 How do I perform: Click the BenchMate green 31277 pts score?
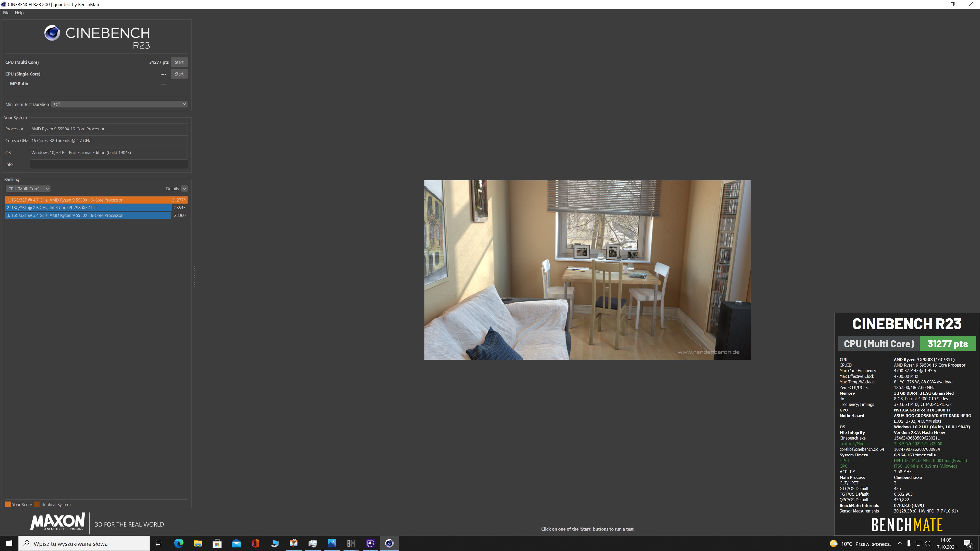[x=948, y=344]
